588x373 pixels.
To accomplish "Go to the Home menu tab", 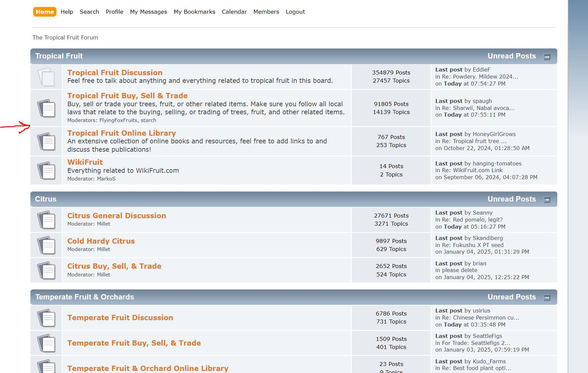I will tap(45, 12).
